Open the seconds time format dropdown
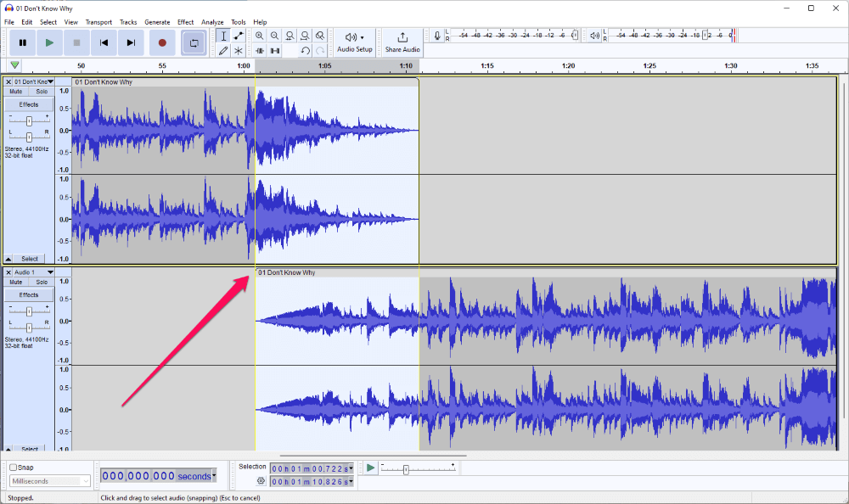This screenshot has height=504, width=849. click(215, 476)
